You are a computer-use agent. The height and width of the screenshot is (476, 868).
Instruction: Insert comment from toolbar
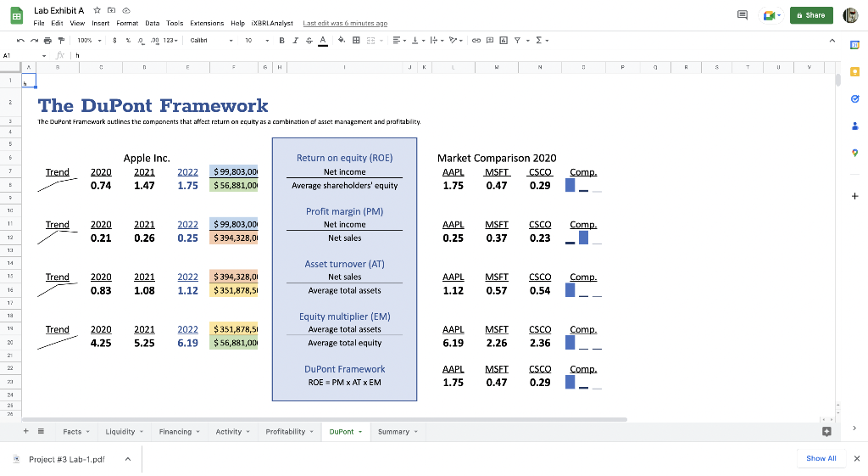click(490, 41)
